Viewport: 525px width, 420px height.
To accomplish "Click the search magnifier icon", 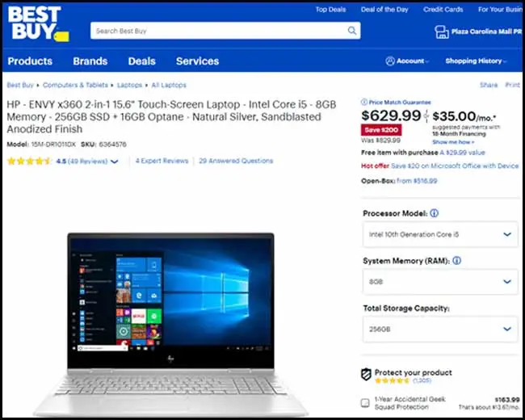I will point(352,31).
